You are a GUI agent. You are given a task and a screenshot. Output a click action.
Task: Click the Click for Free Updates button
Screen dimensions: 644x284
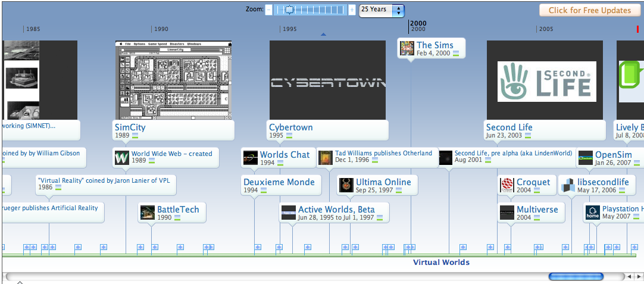point(589,10)
